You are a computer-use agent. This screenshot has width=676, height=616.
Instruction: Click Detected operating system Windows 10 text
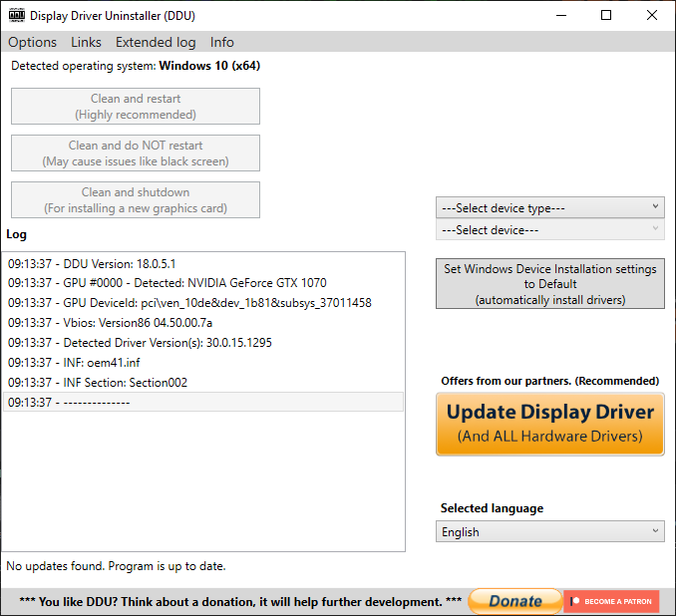point(136,66)
